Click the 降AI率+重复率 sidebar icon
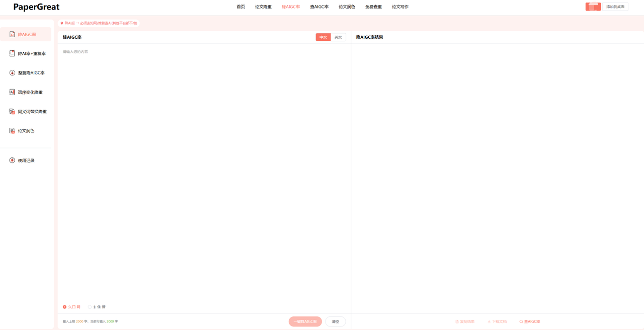This screenshot has width=644, height=330. tap(12, 53)
